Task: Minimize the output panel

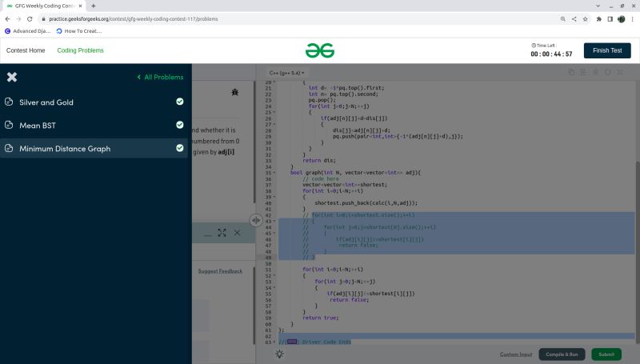Action: (x=207, y=233)
